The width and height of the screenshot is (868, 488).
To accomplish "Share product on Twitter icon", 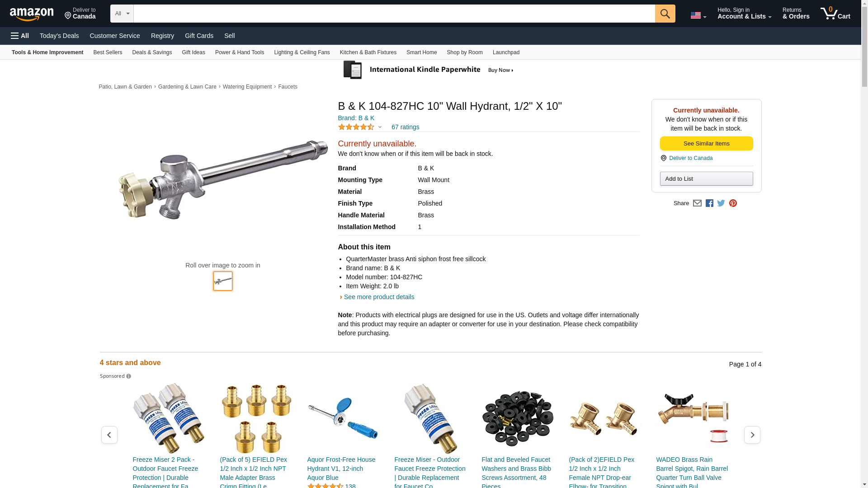I will tap(721, 203).
